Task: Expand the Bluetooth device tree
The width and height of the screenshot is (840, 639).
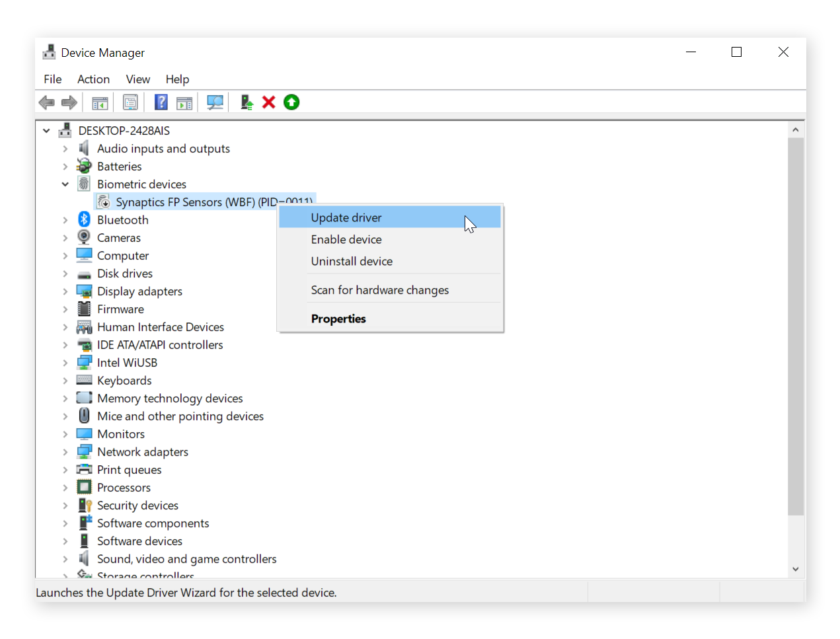Action: [x=65, y=219]
